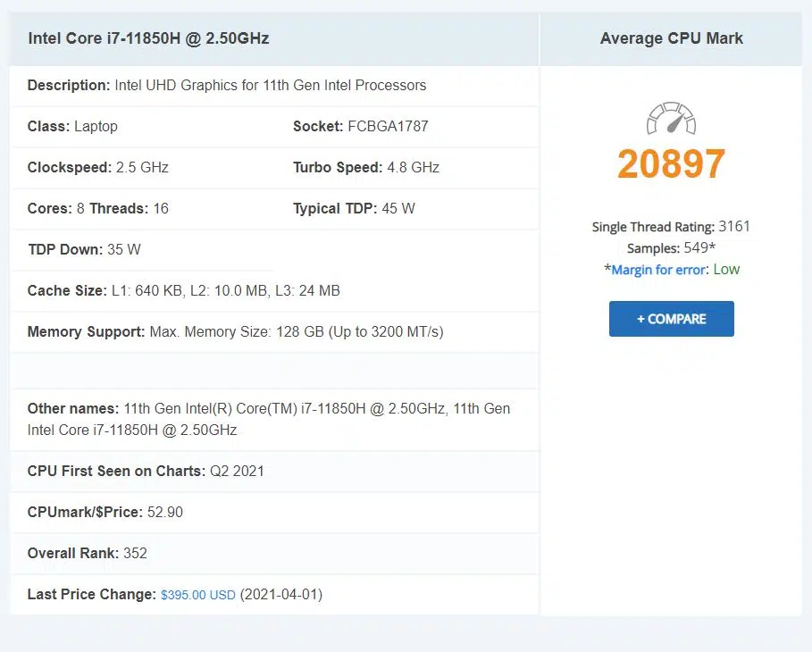812x652 pixels.
Task: Click the orange 20897 CPU Mark score
Action: [x=671, y=164]
